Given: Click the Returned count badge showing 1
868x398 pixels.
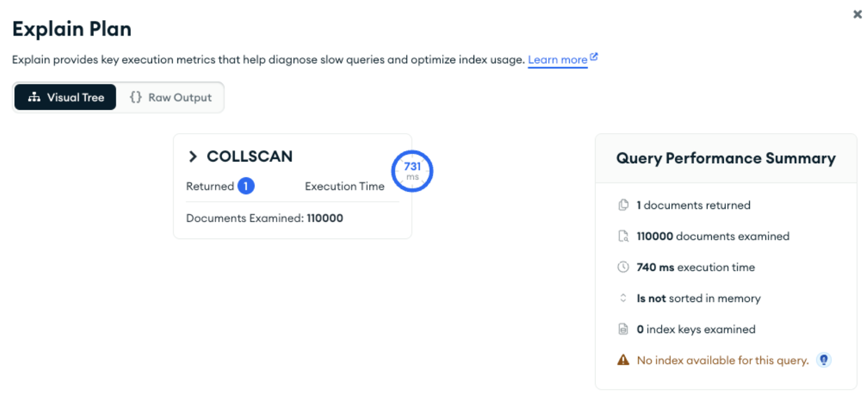Looking at the screenshot, I should [246, 186].
